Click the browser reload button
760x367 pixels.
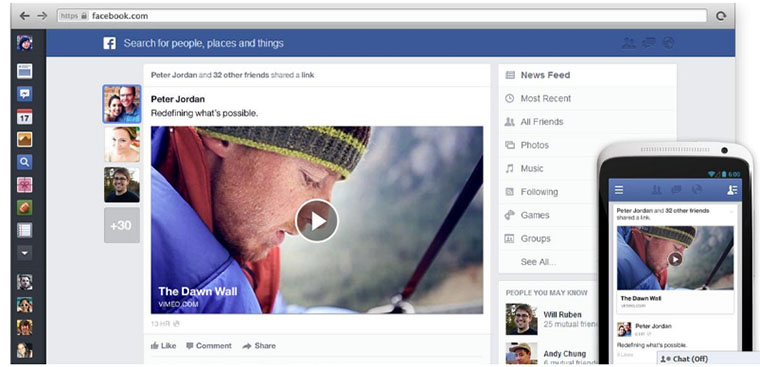721,16
